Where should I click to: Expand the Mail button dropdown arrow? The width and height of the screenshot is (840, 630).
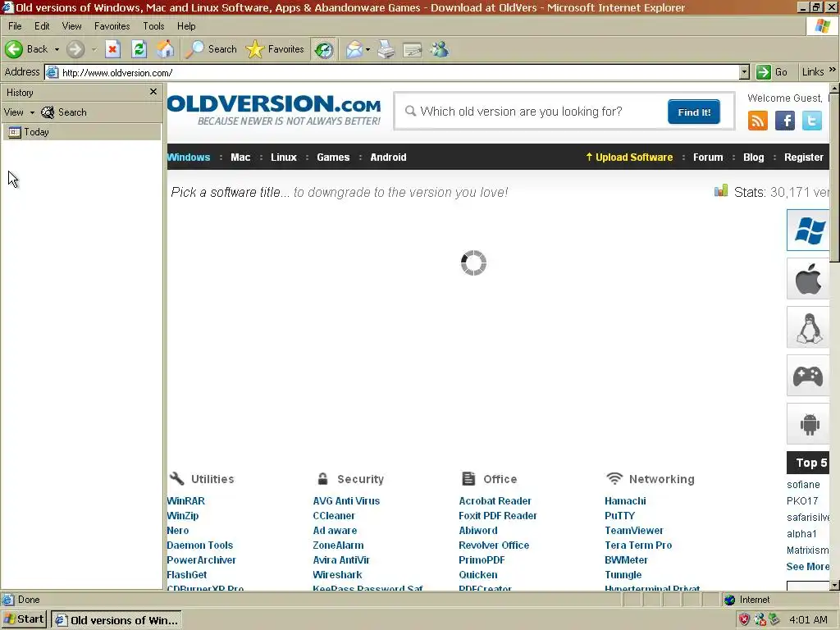pos(367,50)
